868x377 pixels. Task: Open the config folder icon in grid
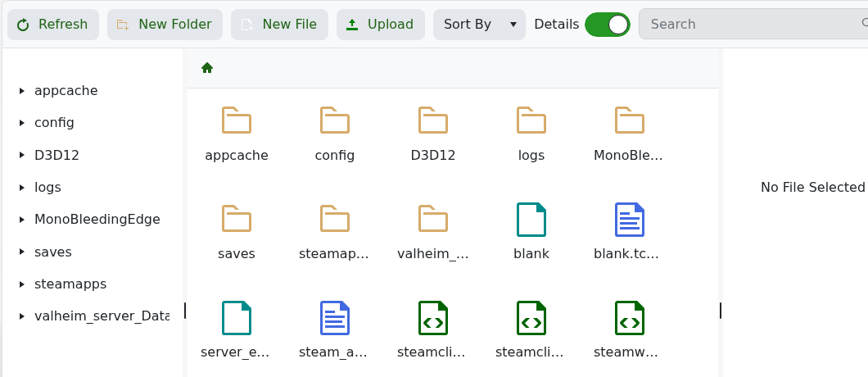(x=334, y=120)
